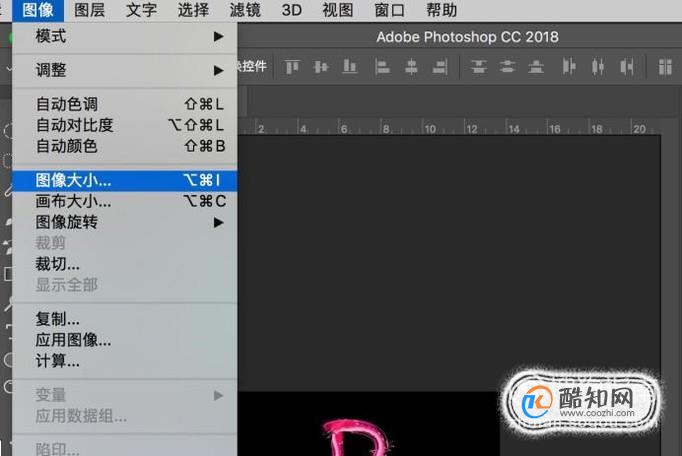Click align right edges icon
Viewport: 682px width, 456px height.
coord(440,67)
